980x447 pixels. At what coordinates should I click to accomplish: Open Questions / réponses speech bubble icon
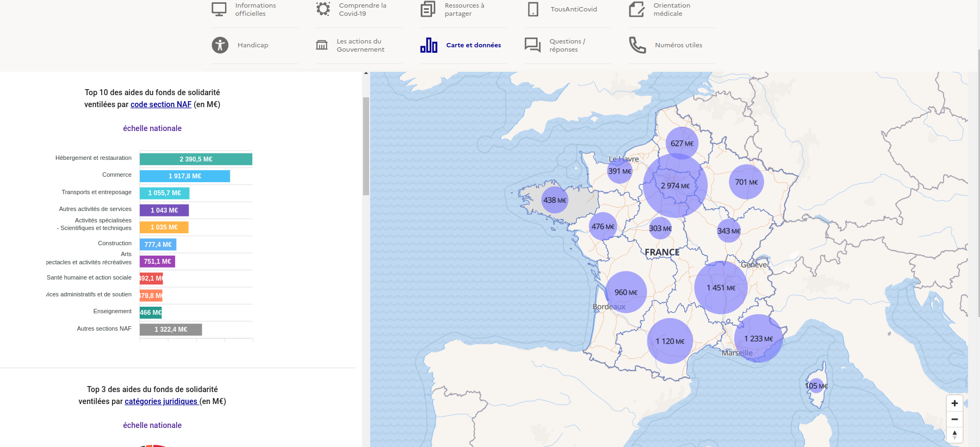click(533, 45)
